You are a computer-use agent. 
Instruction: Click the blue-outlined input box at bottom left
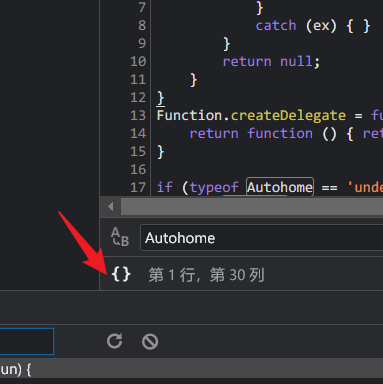(27, 342)
